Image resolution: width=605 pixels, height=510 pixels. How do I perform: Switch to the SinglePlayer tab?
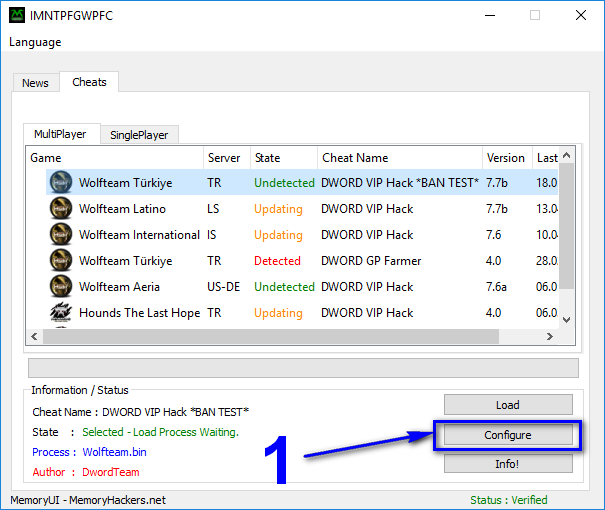pos(139,135)
